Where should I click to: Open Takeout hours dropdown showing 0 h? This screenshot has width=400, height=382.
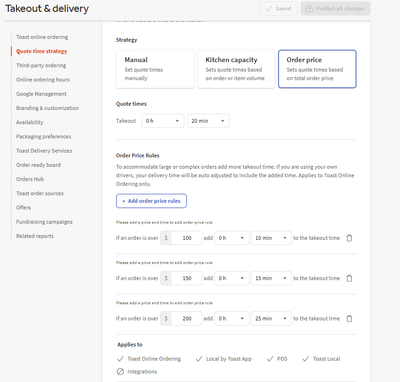coord(163,121)
